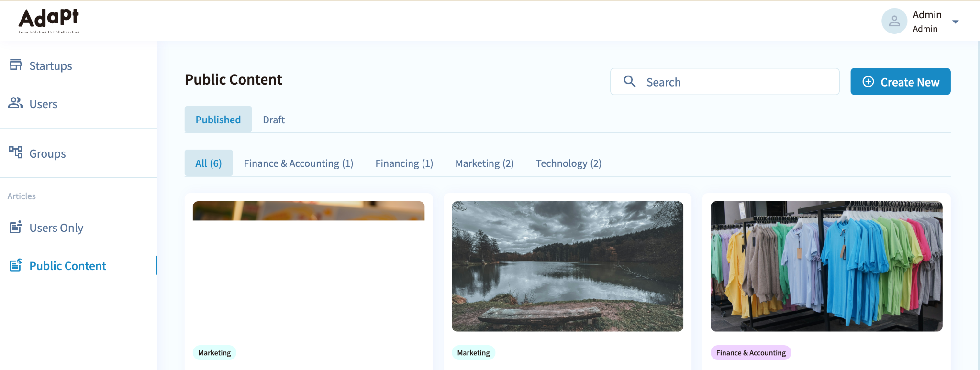Open the colorful shirts rack thumbnail

coord(826,266)
